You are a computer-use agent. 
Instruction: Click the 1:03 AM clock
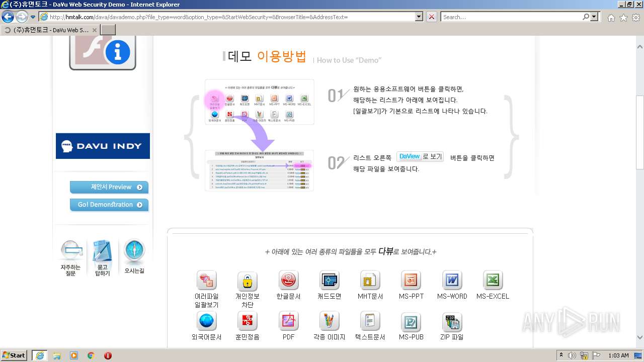(618, 355)
